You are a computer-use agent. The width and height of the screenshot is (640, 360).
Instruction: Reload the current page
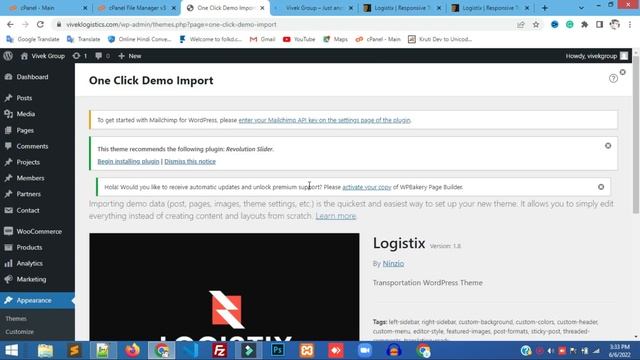[40, 24]
